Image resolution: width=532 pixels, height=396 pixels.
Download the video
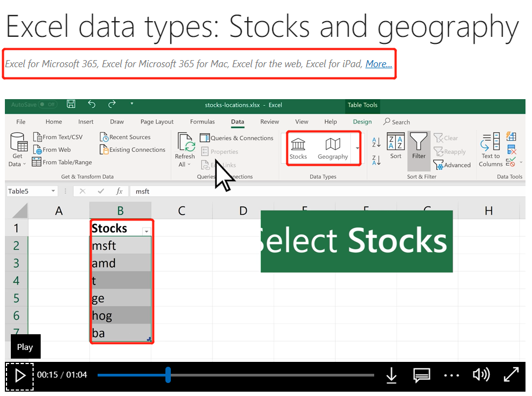tap(392, 375)
